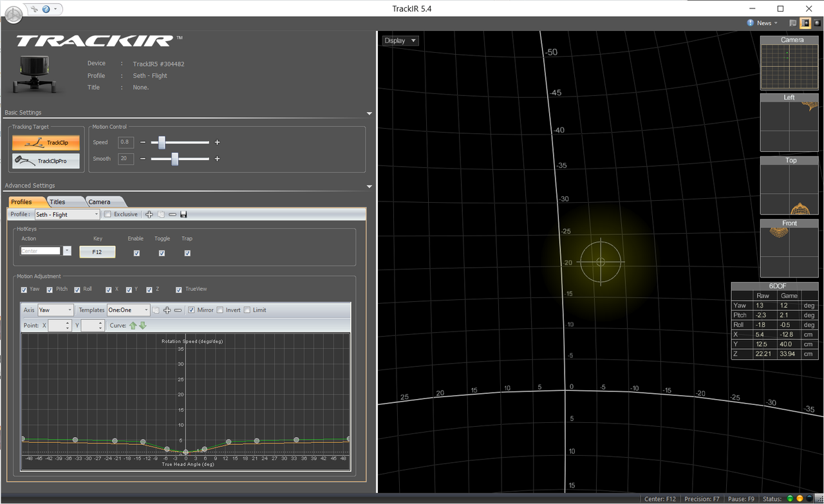This screenshot has height=504, width=824.
Task: Click the Camera view thumbnail
Action: point(789,63)
